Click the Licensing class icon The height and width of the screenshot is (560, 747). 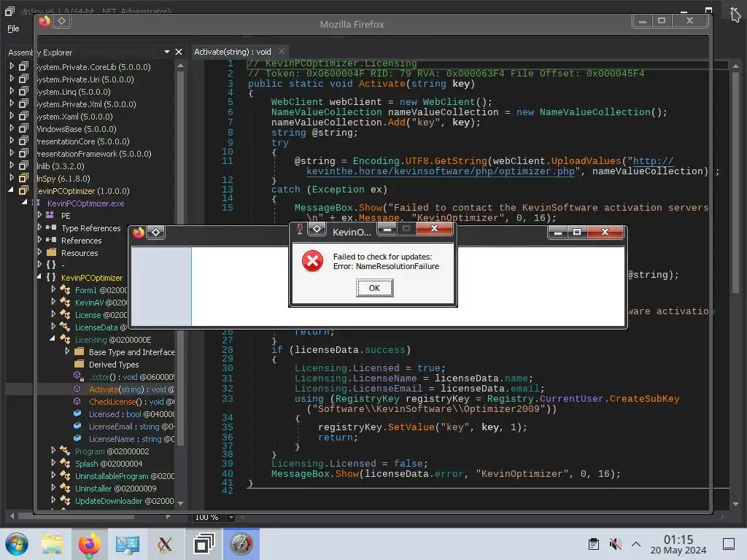pos(65,339)
